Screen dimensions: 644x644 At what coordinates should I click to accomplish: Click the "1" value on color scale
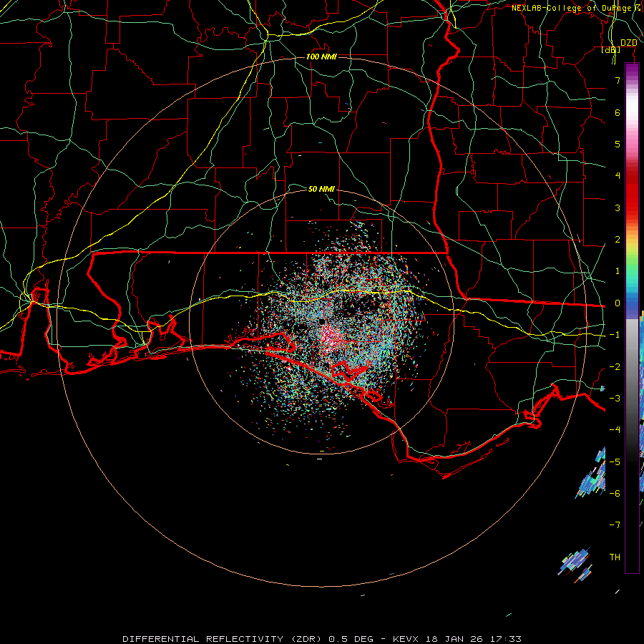(x=618, y=271)
